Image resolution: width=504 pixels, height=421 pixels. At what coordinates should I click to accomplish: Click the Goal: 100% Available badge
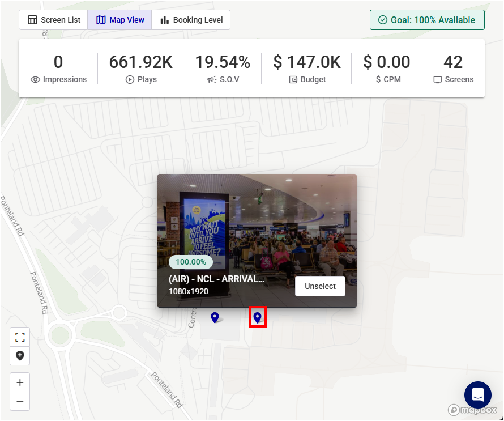pos(427,20)
